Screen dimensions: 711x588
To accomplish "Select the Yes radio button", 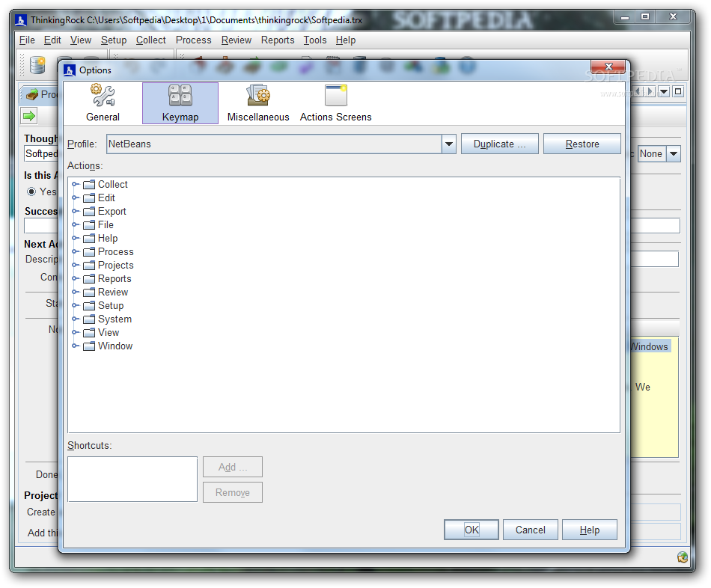I will 31,192.
